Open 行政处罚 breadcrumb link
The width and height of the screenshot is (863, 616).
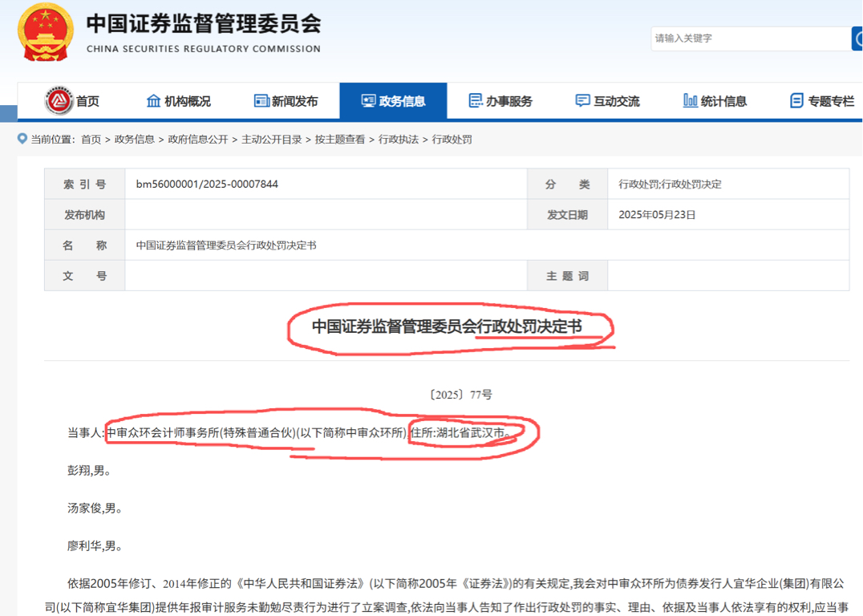(452, 140)
